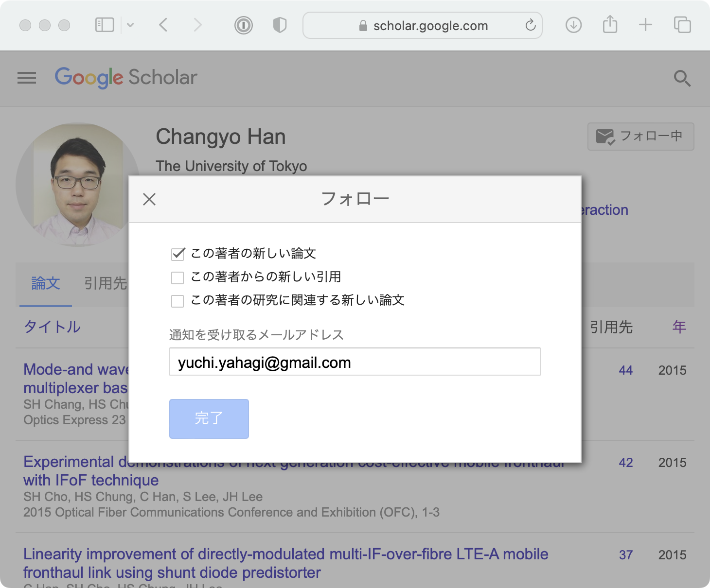Open the IFoF technique article link
710x588 pixels.
90,480
